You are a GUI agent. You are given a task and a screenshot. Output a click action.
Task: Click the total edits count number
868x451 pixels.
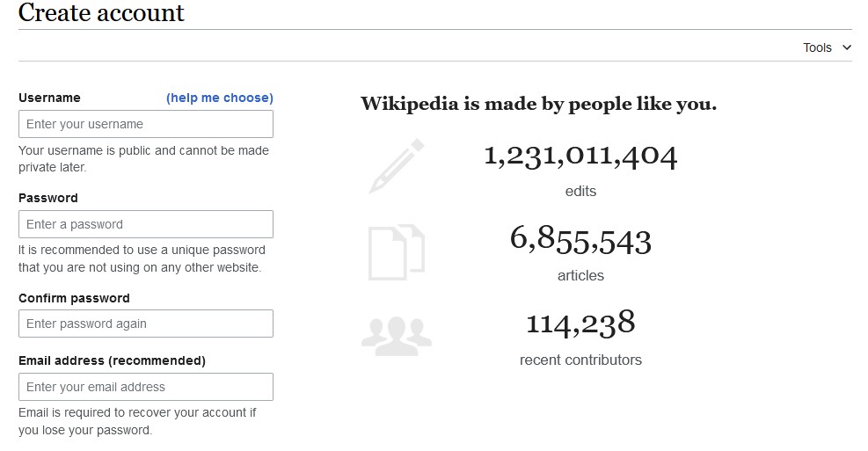tap(580, 156)
